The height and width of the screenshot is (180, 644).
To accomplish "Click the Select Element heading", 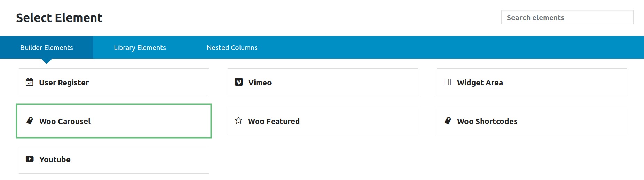I will tap(59, 18).
